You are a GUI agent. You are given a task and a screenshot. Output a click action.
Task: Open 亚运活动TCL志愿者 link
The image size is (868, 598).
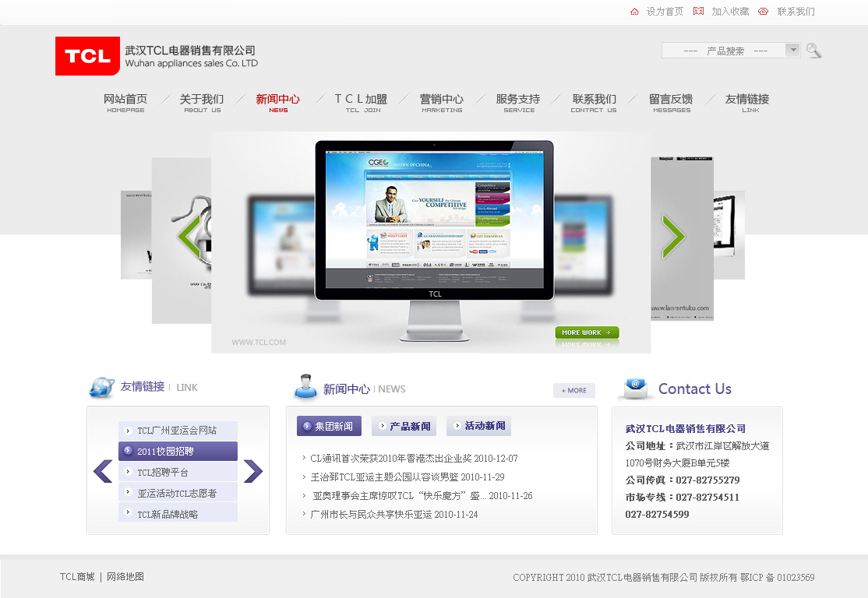pyautogui.click(x=178, y=493)
